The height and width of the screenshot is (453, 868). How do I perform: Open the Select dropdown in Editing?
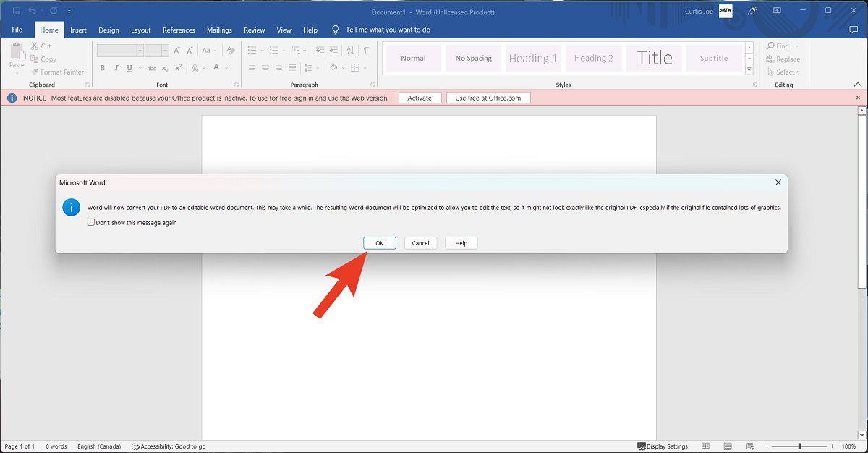tap(786, 72)
